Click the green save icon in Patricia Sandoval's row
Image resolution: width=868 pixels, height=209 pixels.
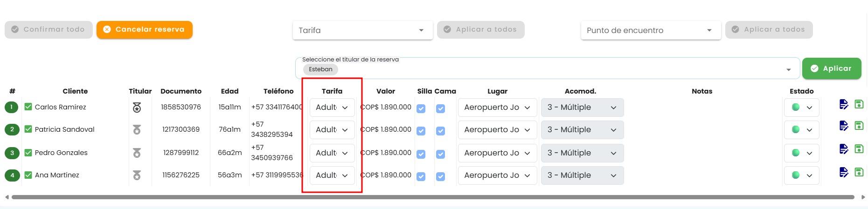tap(859, 126)
